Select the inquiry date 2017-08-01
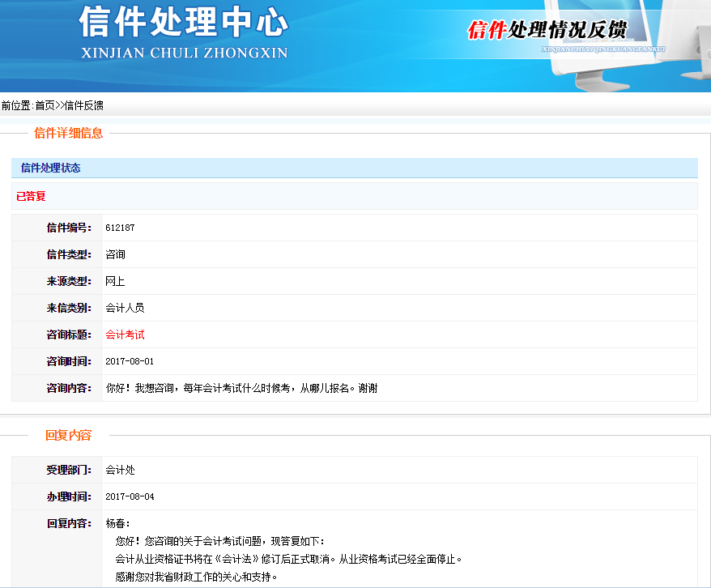This screenshot has height=588, width=711. click(131, 360)
